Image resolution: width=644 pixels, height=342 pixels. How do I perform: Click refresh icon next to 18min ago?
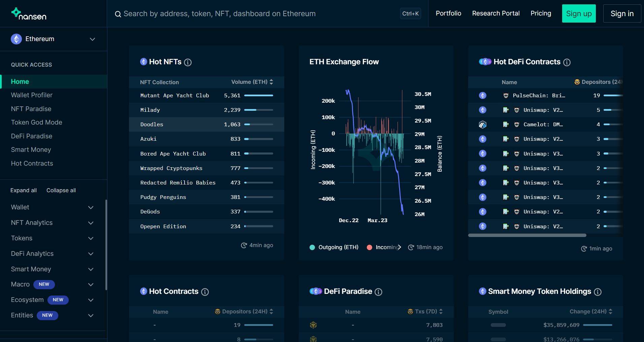pyautogui.click(x=411, y=247)
